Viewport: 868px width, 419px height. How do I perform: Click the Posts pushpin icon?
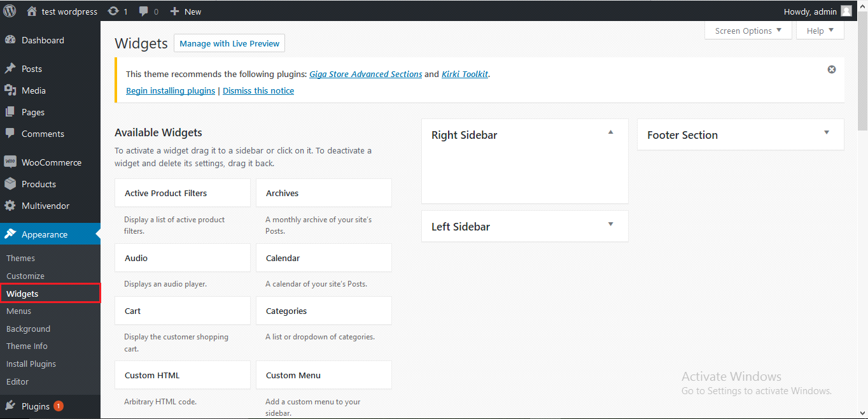10,69
